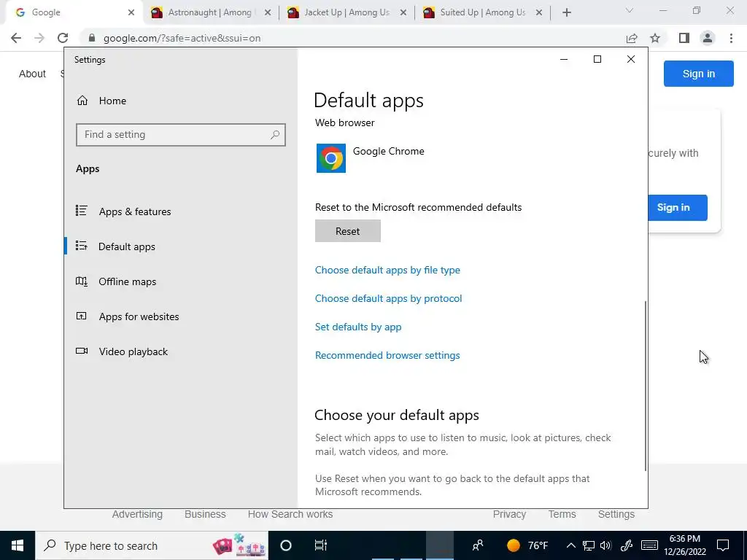Click the top Sign in button on Google
This screenshot has width=747, height=560.
[x=698, y=74]
